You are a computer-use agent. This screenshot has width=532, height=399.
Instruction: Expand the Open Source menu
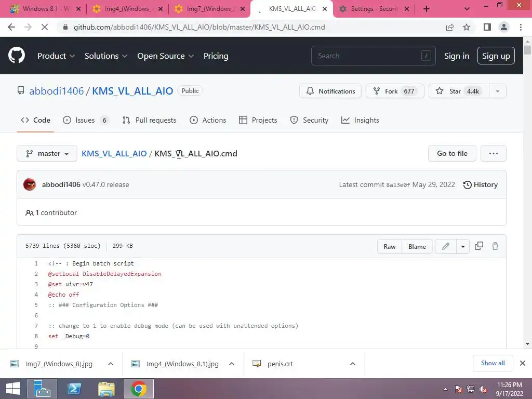pos(166,56)
